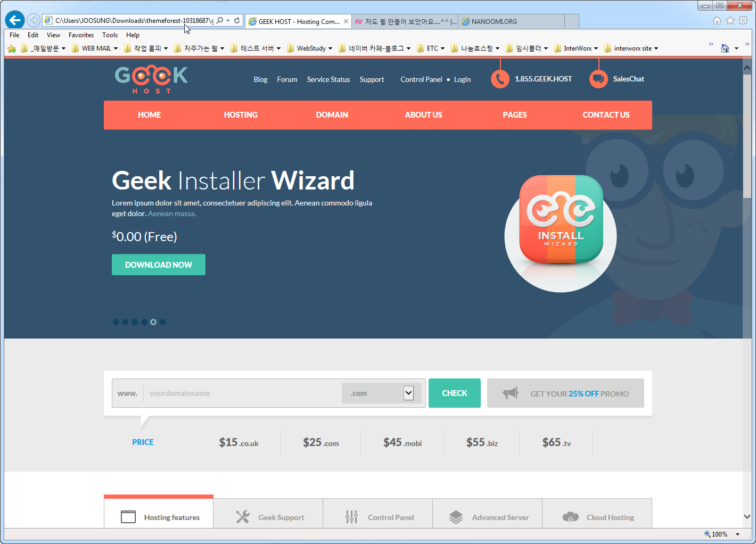Viewport: 756px width, 544px height.
Task: Click the Geek Host logo
Action: coord(151,79)
